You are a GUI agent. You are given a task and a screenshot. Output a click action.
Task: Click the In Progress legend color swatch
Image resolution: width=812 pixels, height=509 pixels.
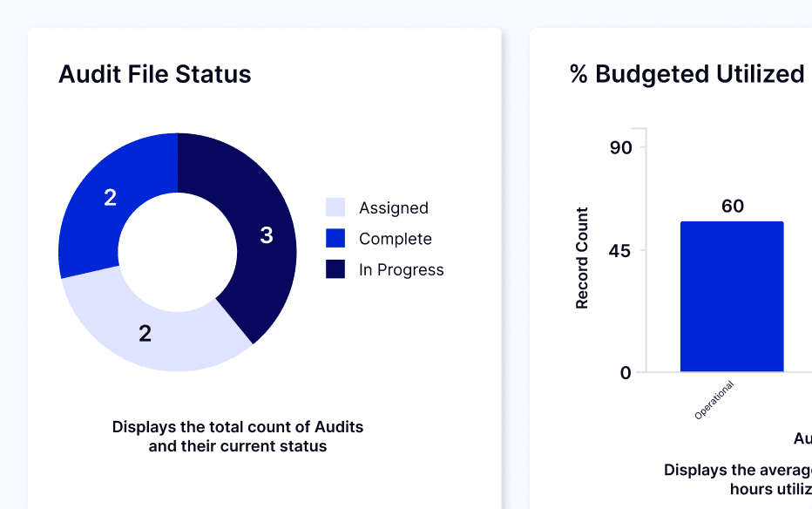pos(335,269)
